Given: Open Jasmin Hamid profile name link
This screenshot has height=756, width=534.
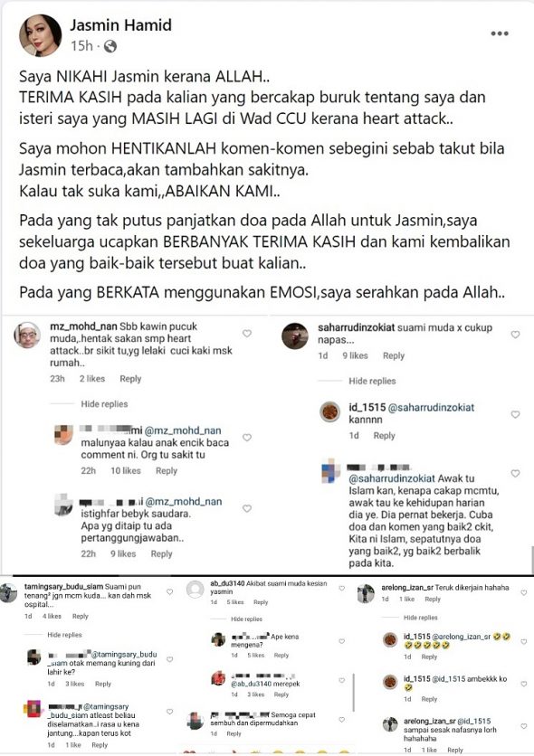Looking at the screenshot, I should pos(120,24).
